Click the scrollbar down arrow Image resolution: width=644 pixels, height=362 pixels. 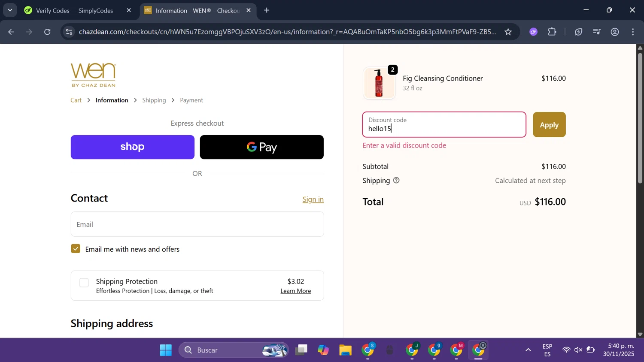point(640,334)
